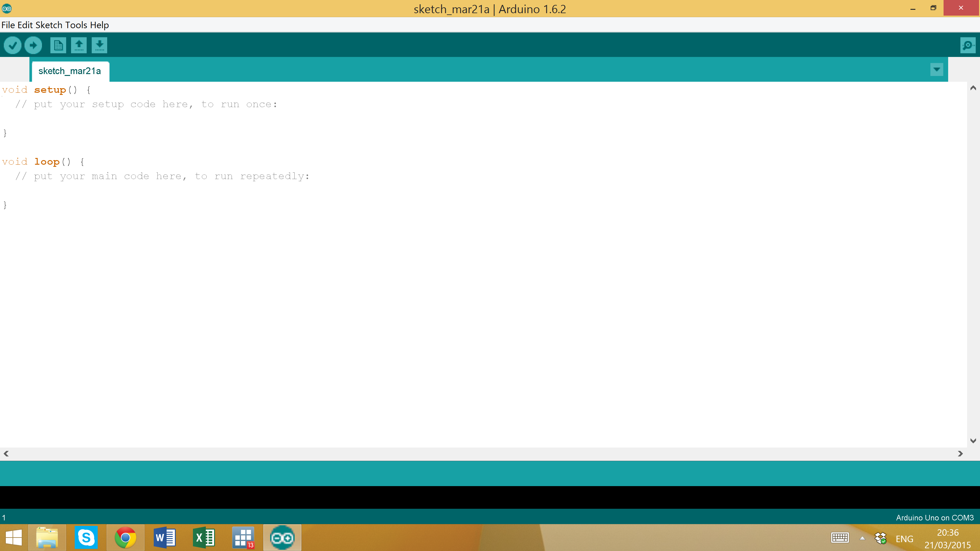Open the Sketch menu

pos(49,25)
